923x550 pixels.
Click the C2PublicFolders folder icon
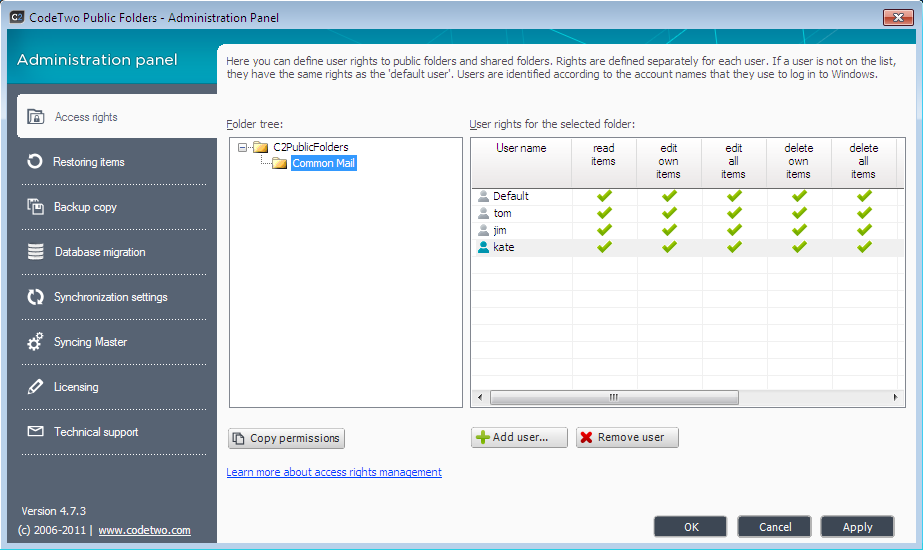click(261, 147)
